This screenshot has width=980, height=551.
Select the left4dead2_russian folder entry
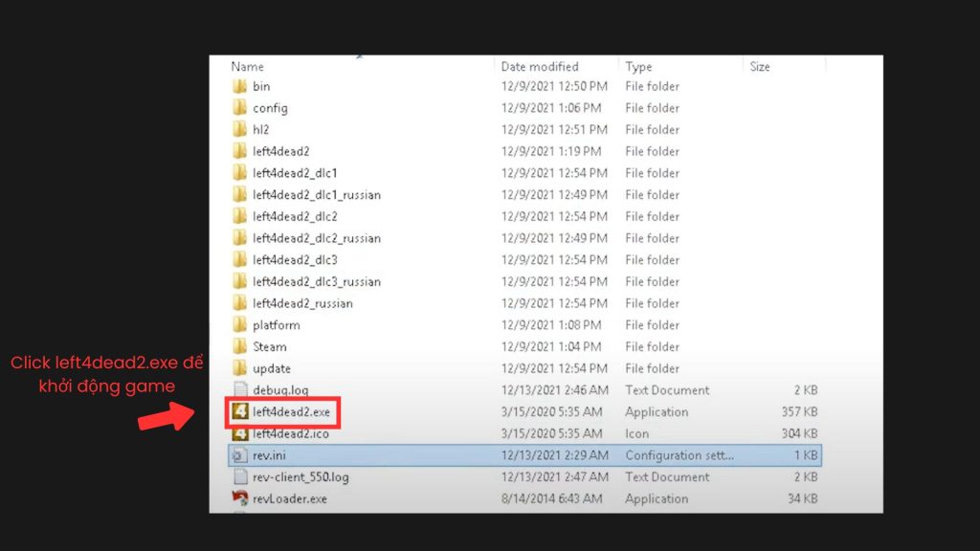302,303
